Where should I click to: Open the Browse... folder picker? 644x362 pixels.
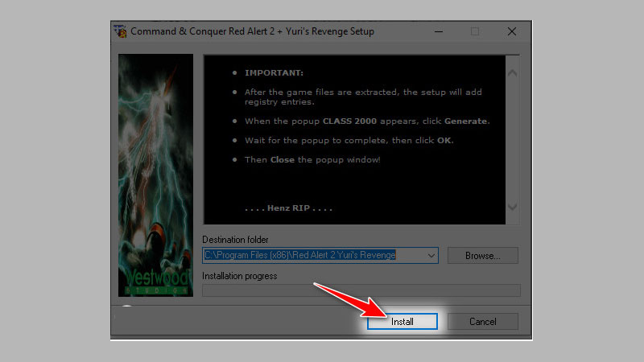tap(482, 256)
